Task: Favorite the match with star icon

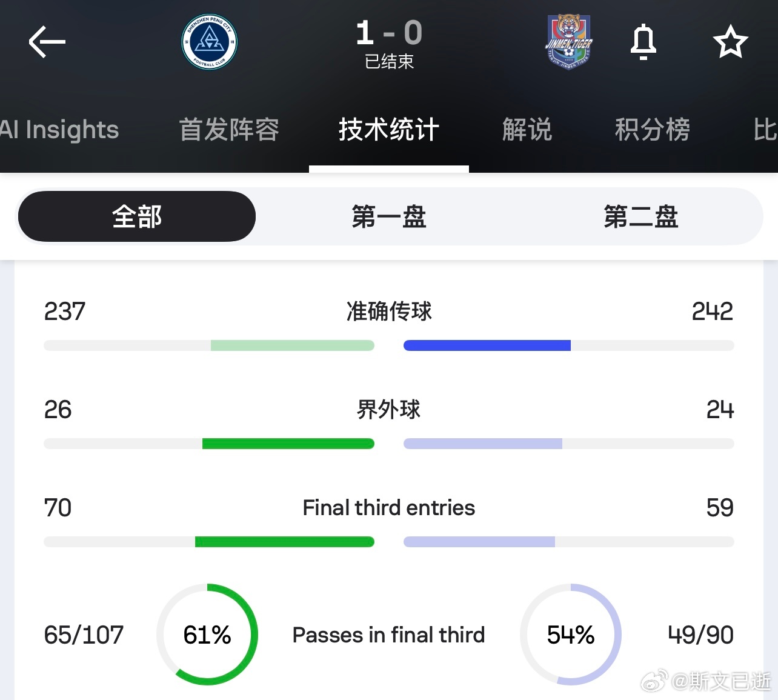Action: pyautogui.click(x=730, y=42)
